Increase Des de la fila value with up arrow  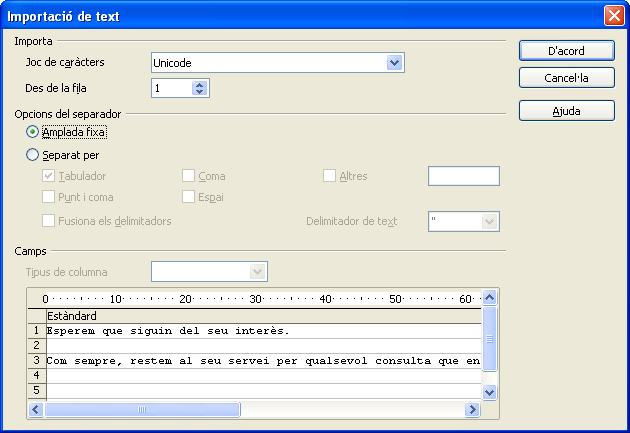click(199, 84)
